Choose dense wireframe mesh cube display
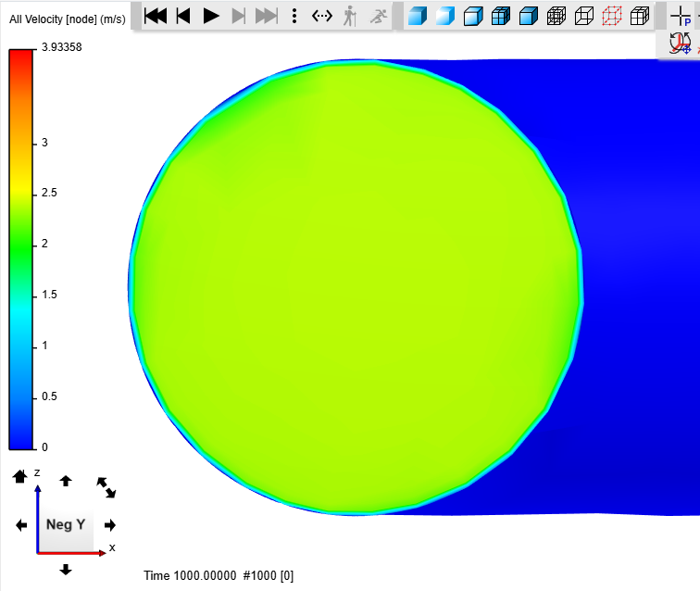Viewport: 700px width, 591px height. (556, 16)
